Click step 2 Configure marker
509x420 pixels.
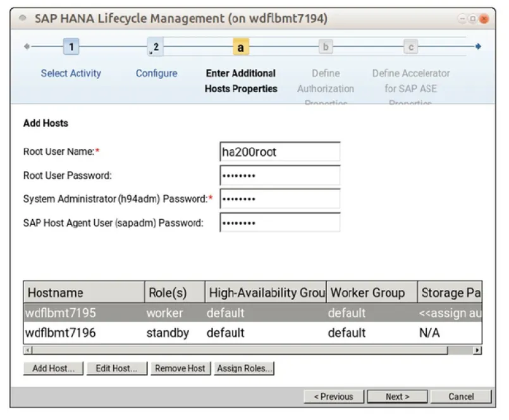coord(156,47)
